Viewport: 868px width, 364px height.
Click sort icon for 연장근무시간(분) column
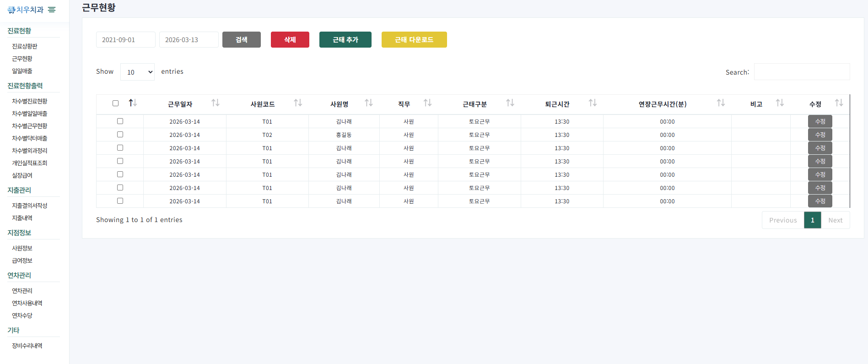point(721,103)
